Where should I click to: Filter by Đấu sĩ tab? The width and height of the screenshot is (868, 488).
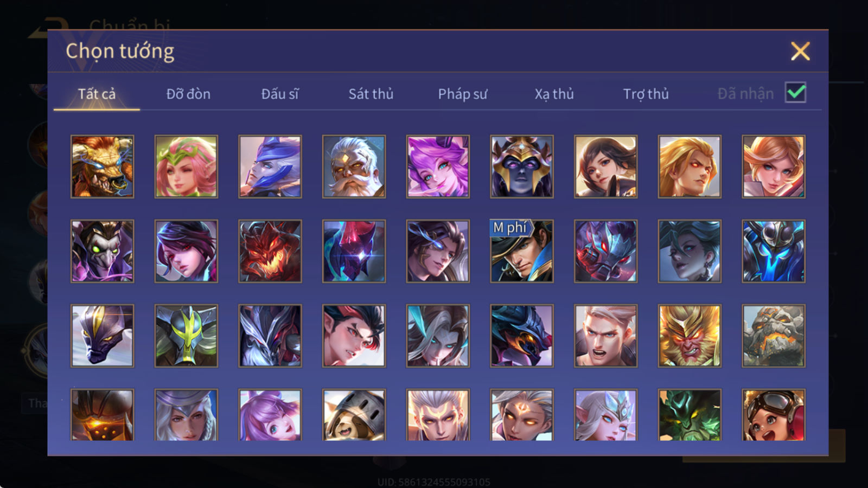tap(280, 94)
